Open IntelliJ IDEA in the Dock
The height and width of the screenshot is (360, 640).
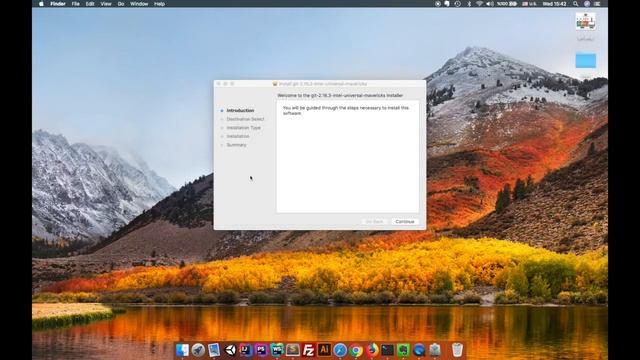(246, 350)
